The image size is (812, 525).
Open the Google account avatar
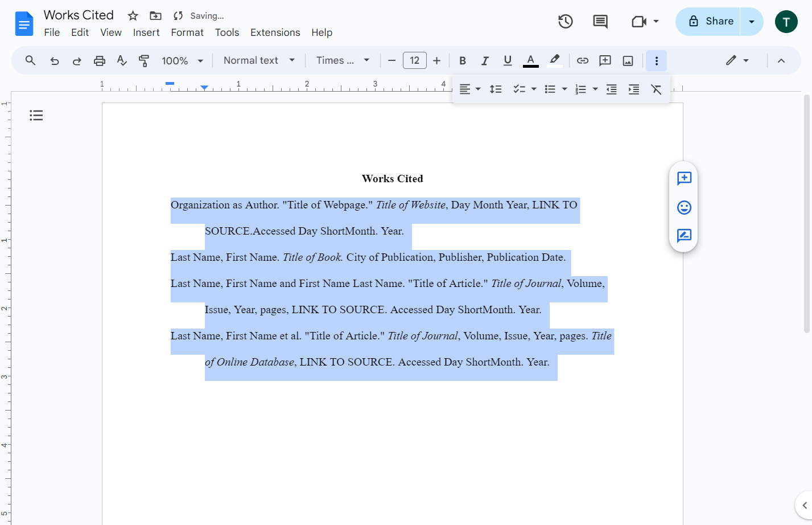tap(786, 22)
